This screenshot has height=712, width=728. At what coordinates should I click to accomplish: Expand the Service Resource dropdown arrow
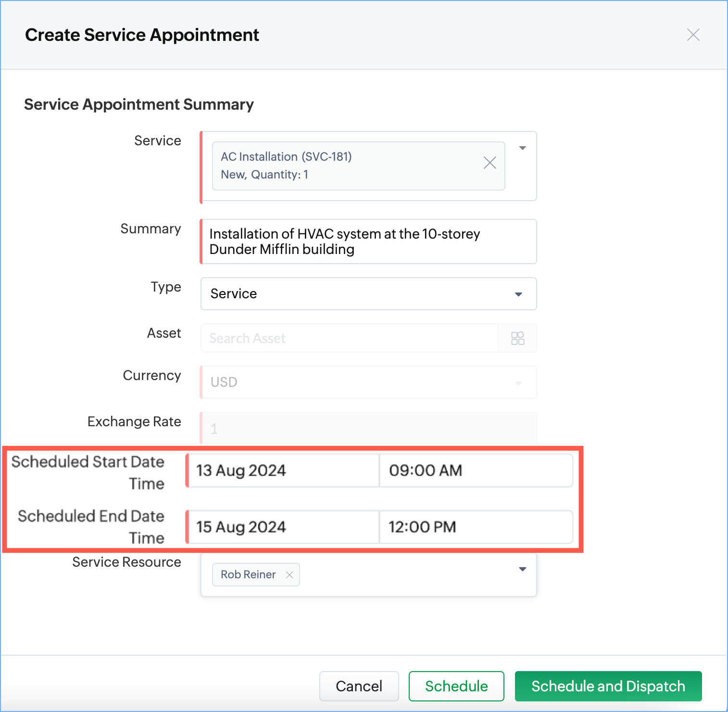[x=522, y=570]
